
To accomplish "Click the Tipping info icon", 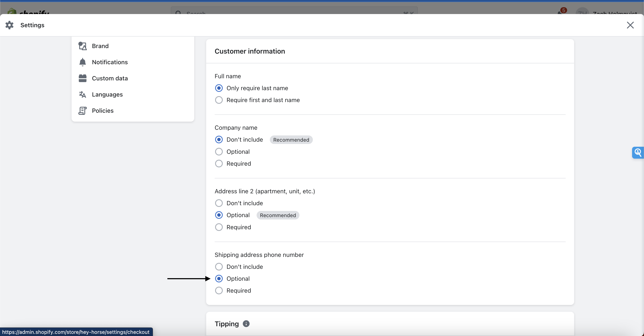I will (246, 324).
